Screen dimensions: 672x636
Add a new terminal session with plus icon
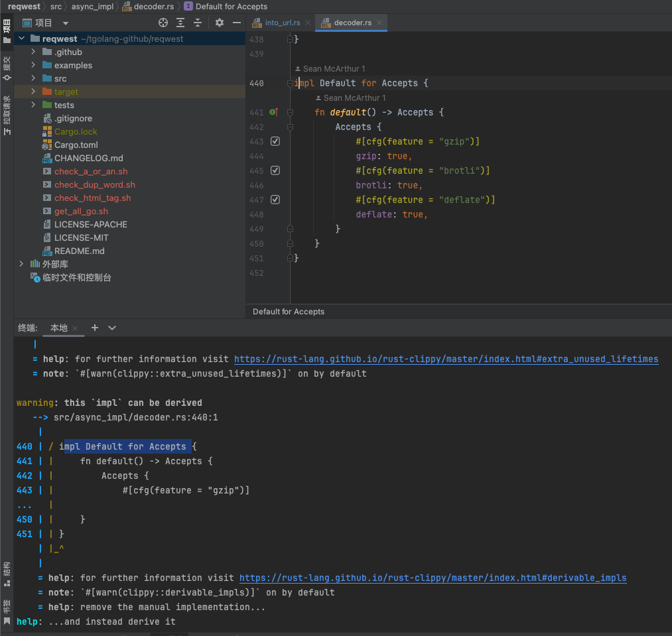(95, 328)
